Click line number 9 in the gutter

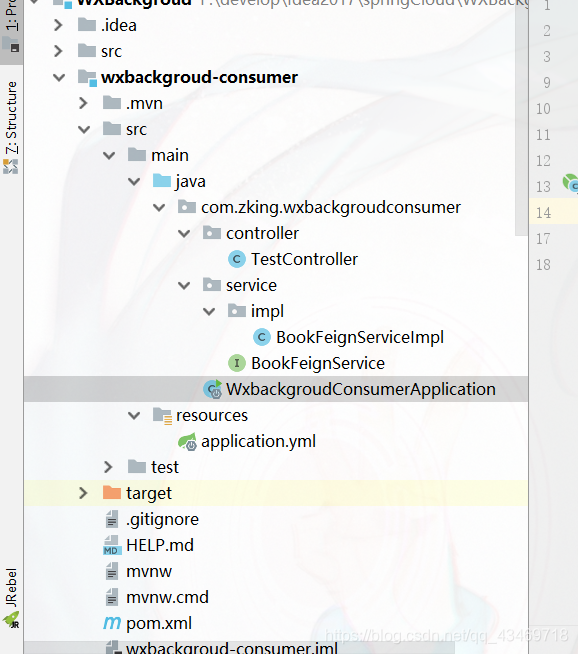coord(547,83)
